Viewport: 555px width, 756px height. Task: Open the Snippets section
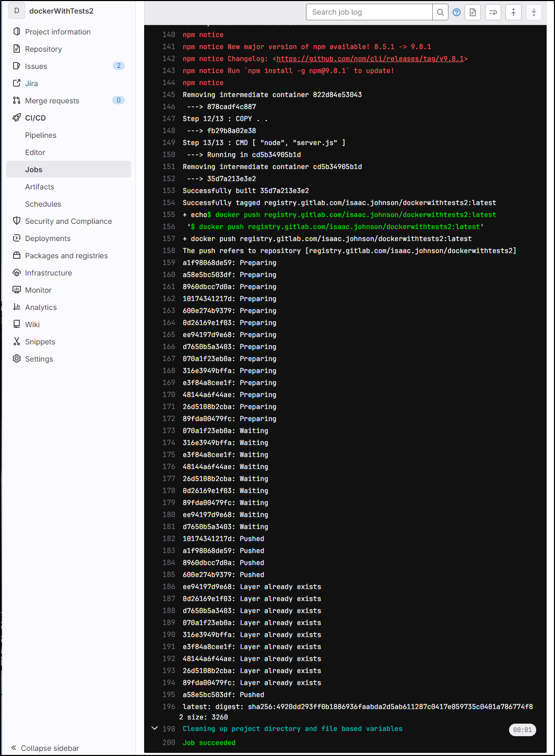tap(40, 342)
